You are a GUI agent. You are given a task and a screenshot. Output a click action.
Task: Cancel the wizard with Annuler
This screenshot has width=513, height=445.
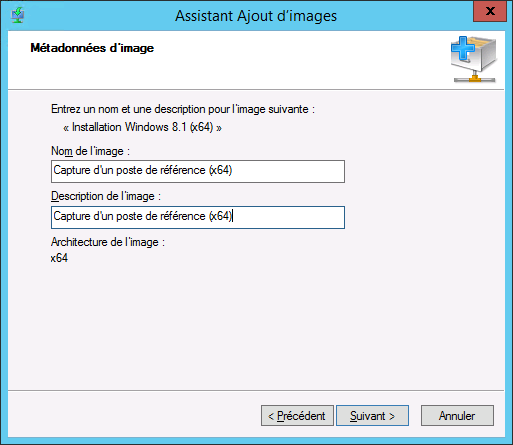click(x=457, y=415)
